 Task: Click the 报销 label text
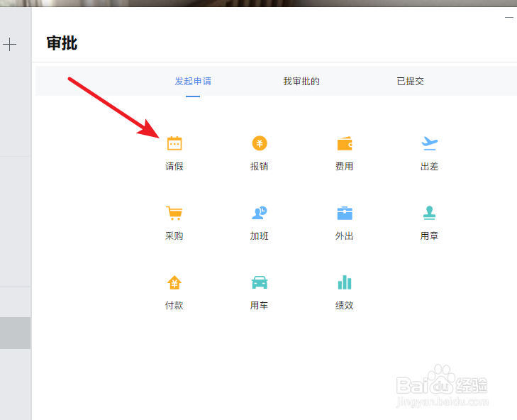[259, 166]
